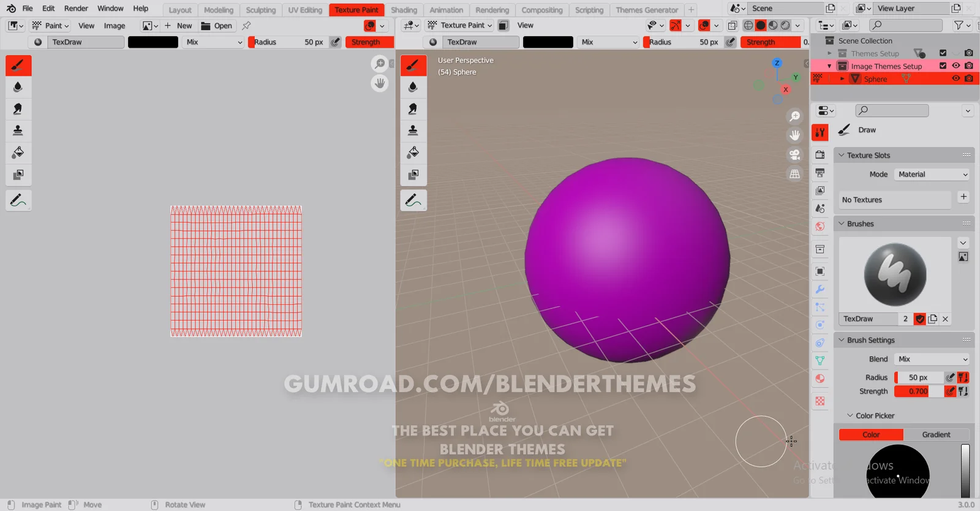Toggle radius pen pressure in properties panel
The image size is (980, 511).
click(x=950, y=377)
